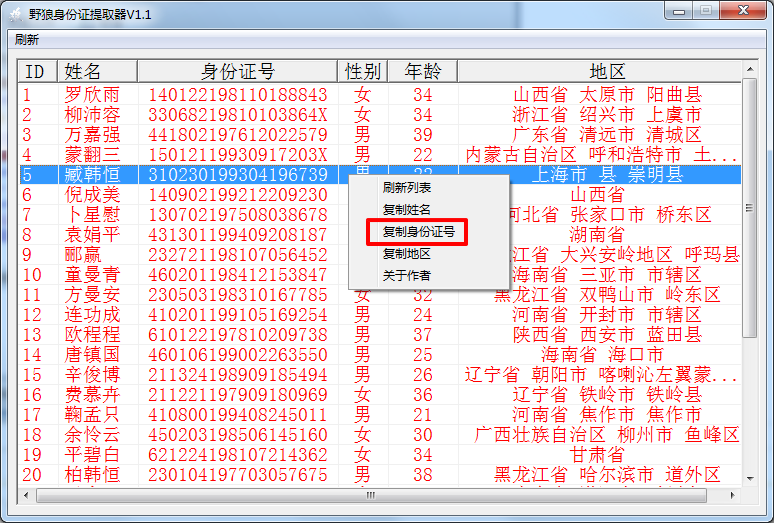Viewport: 774px width, 523px height.
Task: Click ID number 140902199212209230
Action: click(x=238, y=194)
